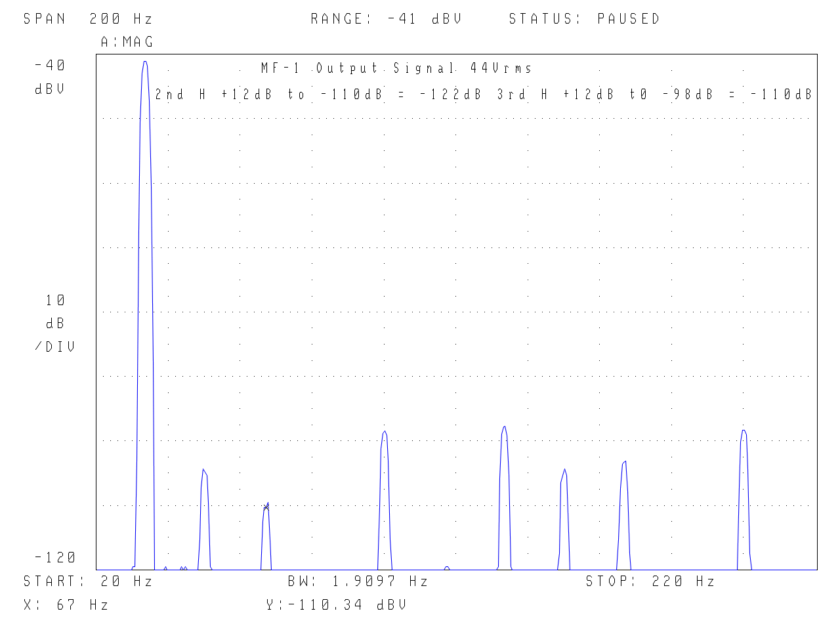Click the Y: -110.34 dBV marker readout

(x=336, y=605)
